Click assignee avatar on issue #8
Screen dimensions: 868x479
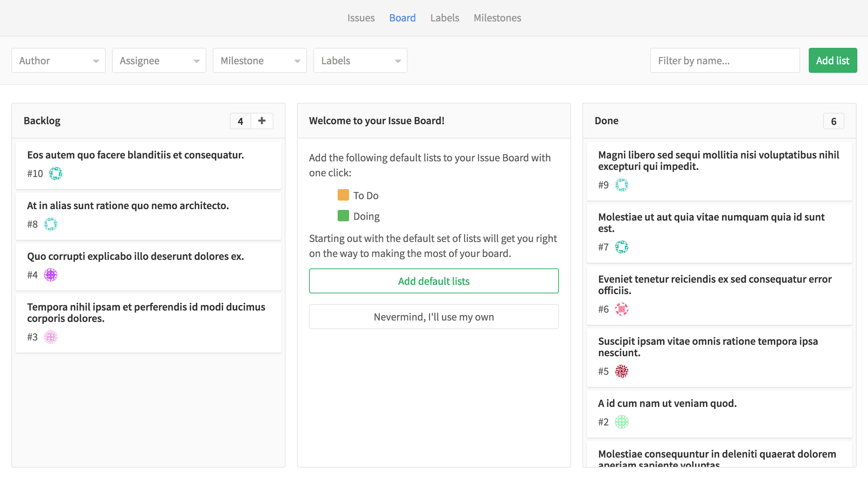pyautogui.click(x=50, y=224)
